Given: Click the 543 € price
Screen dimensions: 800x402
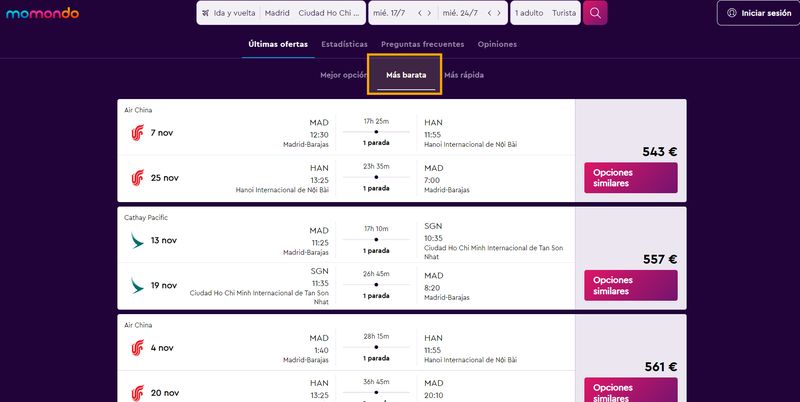Looking at the screenshot, I should (x=660, y=152).
